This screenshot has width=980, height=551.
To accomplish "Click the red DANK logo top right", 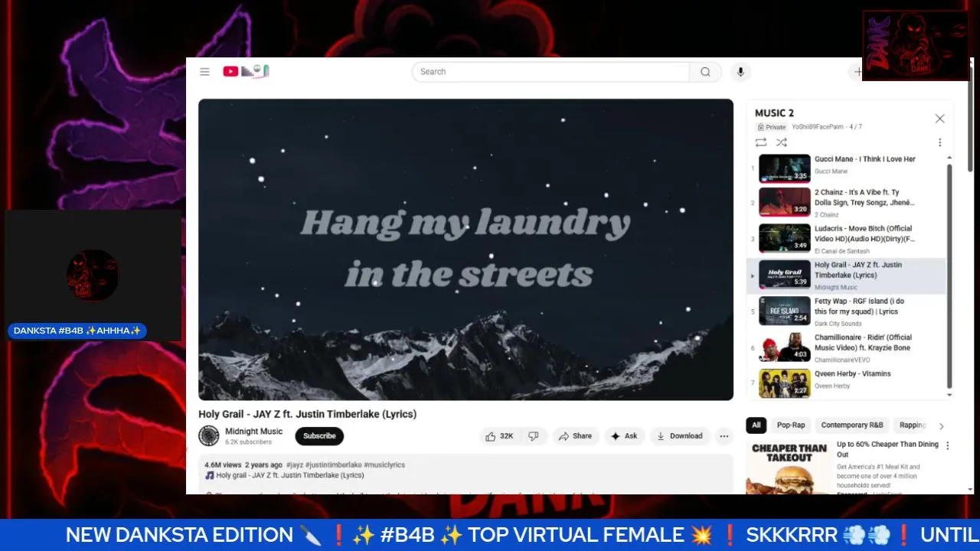I will pos(916,45).
